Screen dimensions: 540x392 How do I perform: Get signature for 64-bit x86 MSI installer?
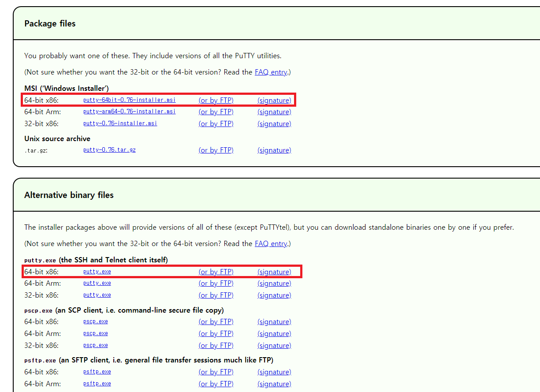(274, 100)
